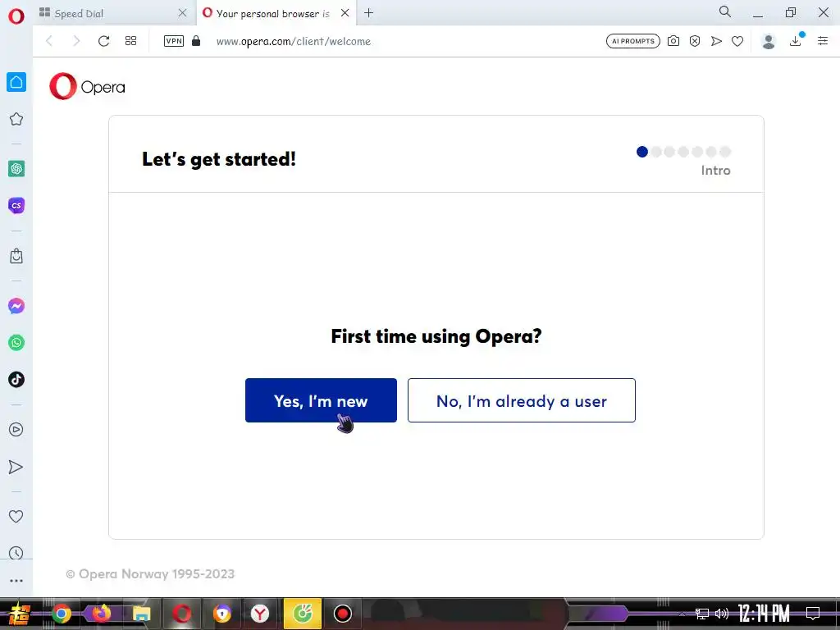
Task: Open My Flow in the sidebar
Action: pos(16,467)
